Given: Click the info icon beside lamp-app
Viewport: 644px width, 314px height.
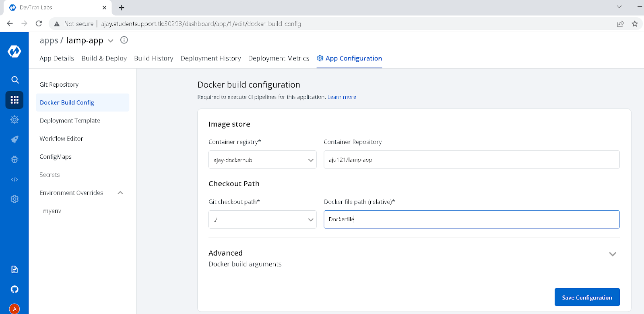Looking at the screenshot, I should pyautogui.click(x=124, y=40).
